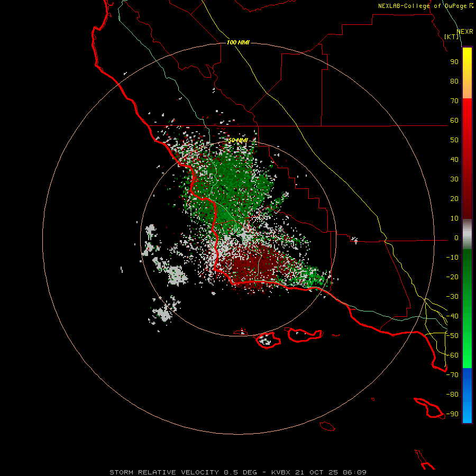Select the positive 60 knot scale value
The width and height of the screenshot is (476, 476).
point(454,121)
